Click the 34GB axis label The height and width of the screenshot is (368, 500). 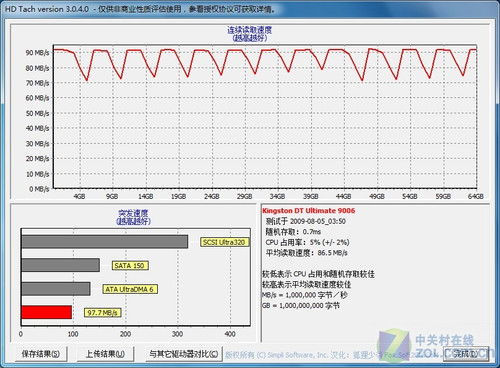pyautogui.click(x=277, y=196)
